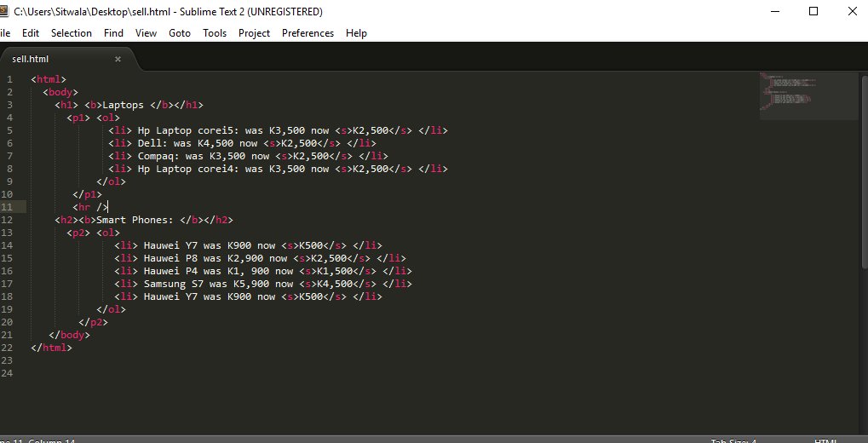This screenshot has height=443, width=868.
Task: Open the Tools menu
Action: [x=215, y=33]
